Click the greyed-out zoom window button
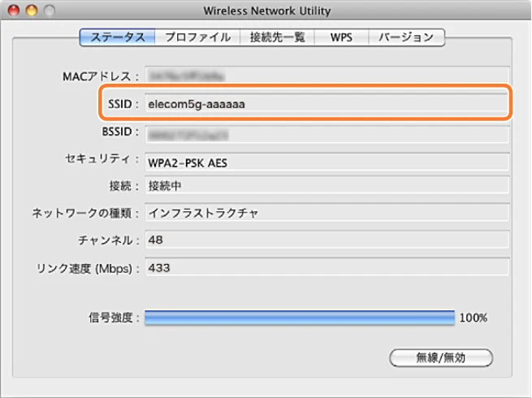532x398 pixels. coord(50,11)
